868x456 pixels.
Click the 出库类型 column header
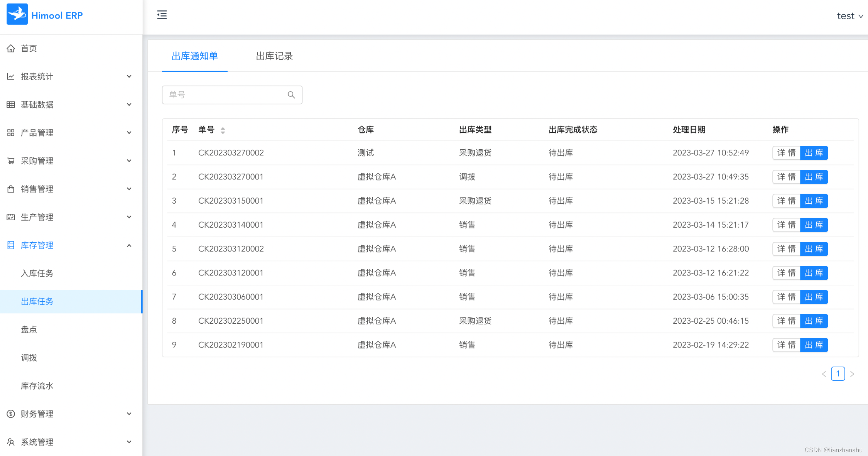tap(475, 130)
